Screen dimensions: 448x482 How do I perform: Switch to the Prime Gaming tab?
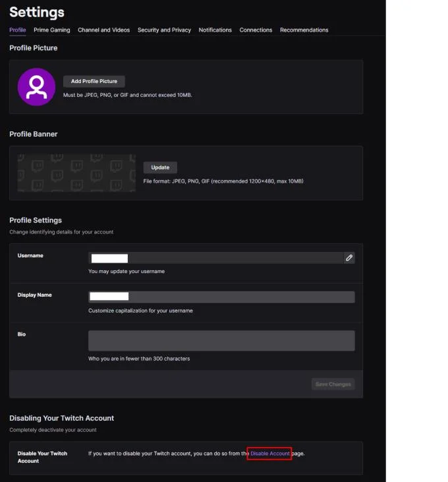coord(52,30)
